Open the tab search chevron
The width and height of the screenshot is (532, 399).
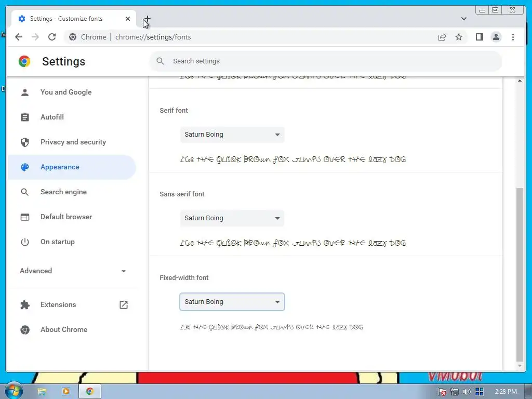point(464,19)
